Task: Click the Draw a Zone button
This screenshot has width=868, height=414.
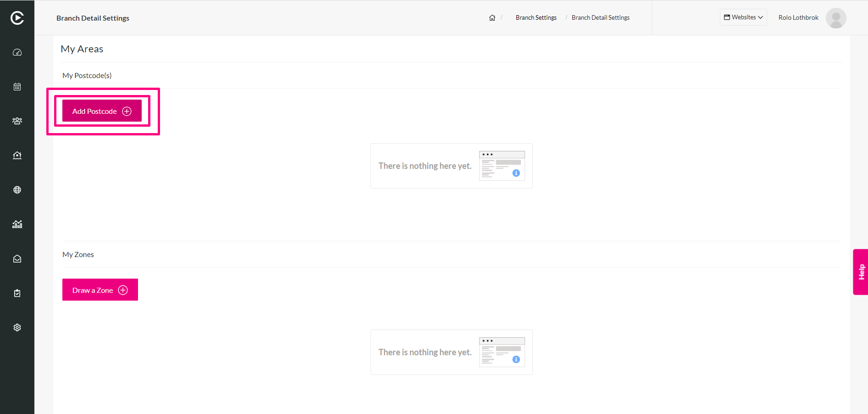Action: 100,290
